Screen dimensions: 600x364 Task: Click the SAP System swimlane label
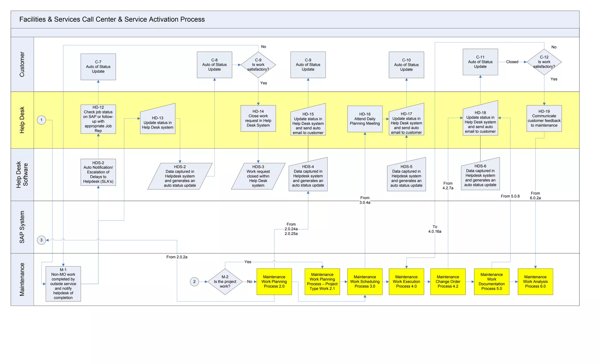coord(22,227)
